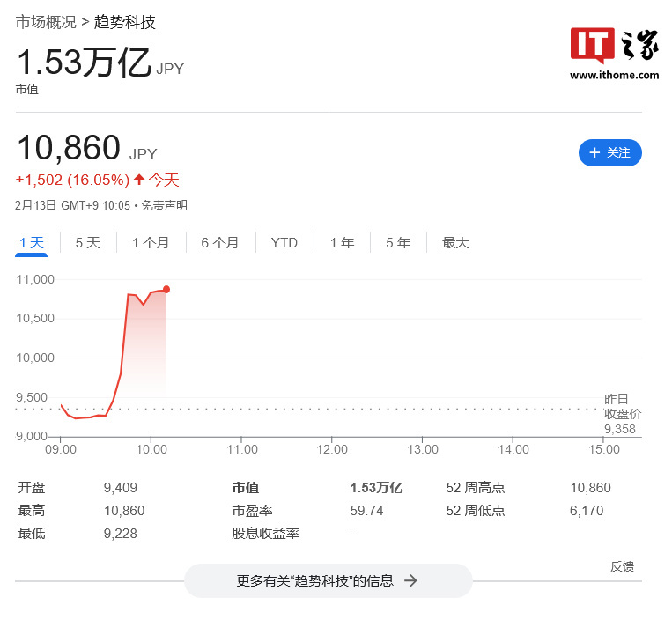Image resolution: width=672 pixels, height=620 pixels.
Task: Show the 5 年 chart range
Action: tap(398, 243)
